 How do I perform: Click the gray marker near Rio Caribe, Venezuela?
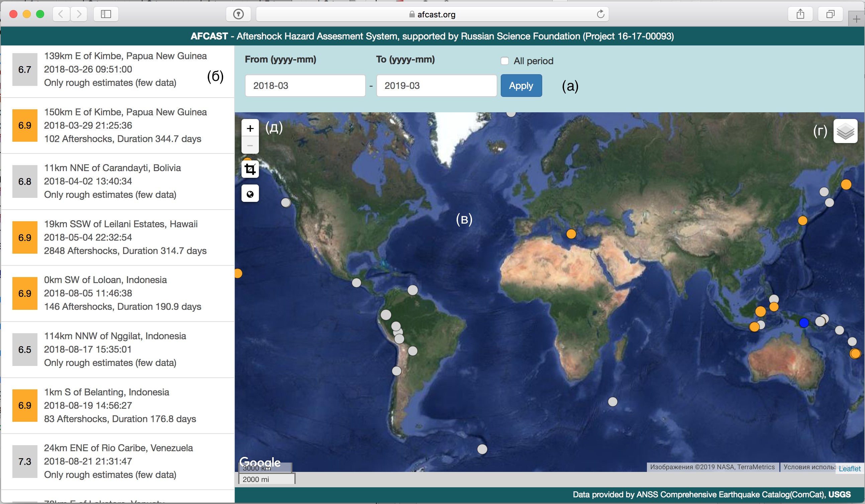click(x=412, y=290)
